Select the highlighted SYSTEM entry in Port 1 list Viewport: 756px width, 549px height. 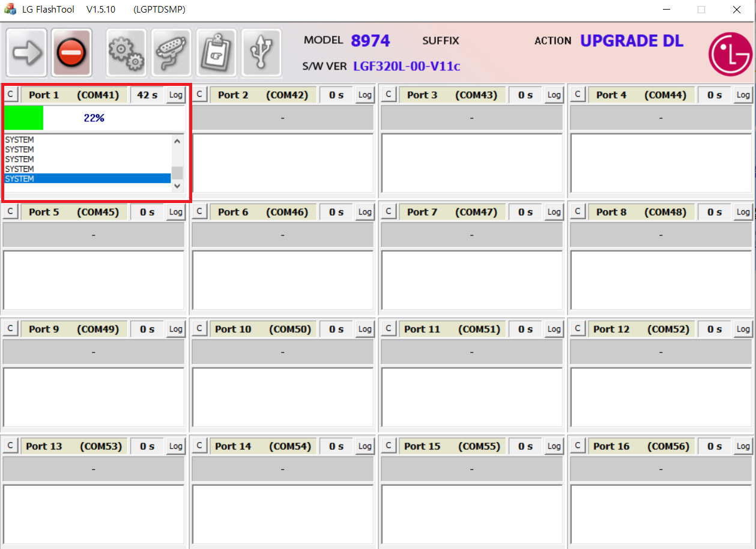(88, 178)
